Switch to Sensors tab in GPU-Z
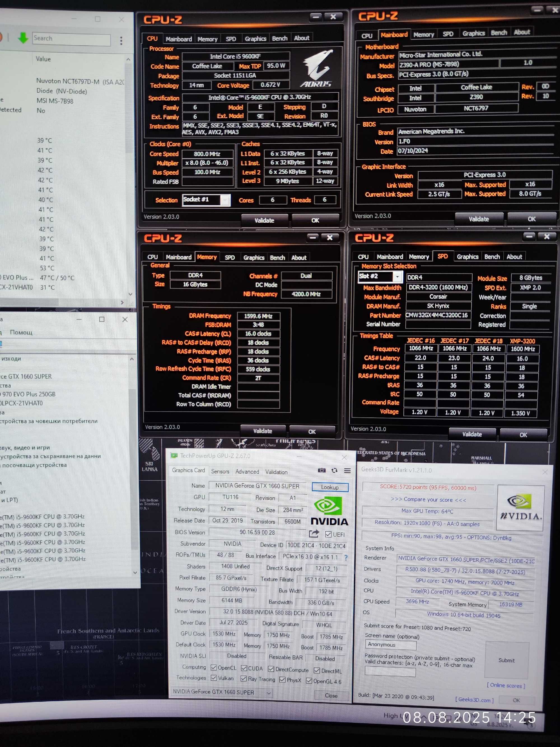Screen dimensions: 560x747 click(220, 471)
